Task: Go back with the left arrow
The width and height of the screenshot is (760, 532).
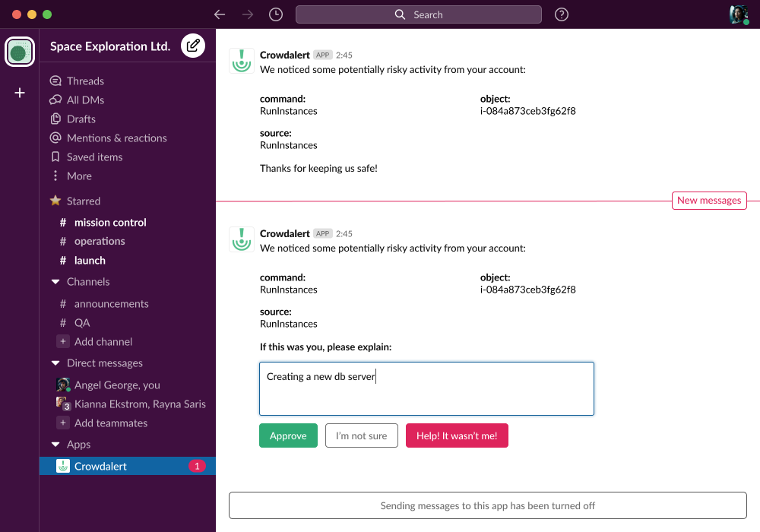Action: click(220, 14)
